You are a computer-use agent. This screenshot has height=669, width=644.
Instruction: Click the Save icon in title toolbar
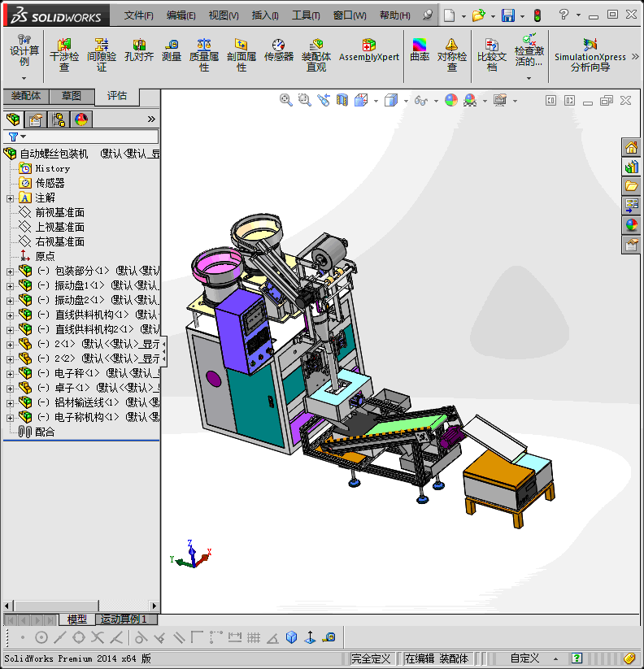point(508,15)
